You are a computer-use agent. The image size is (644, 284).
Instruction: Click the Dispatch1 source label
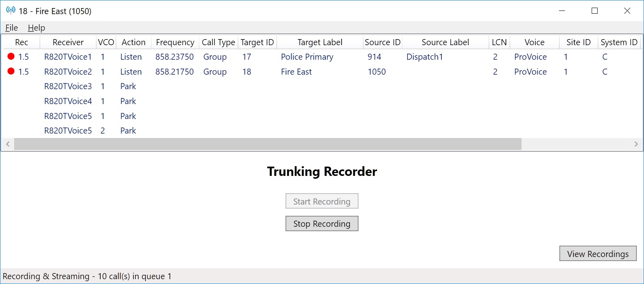(x=425, y=57)
